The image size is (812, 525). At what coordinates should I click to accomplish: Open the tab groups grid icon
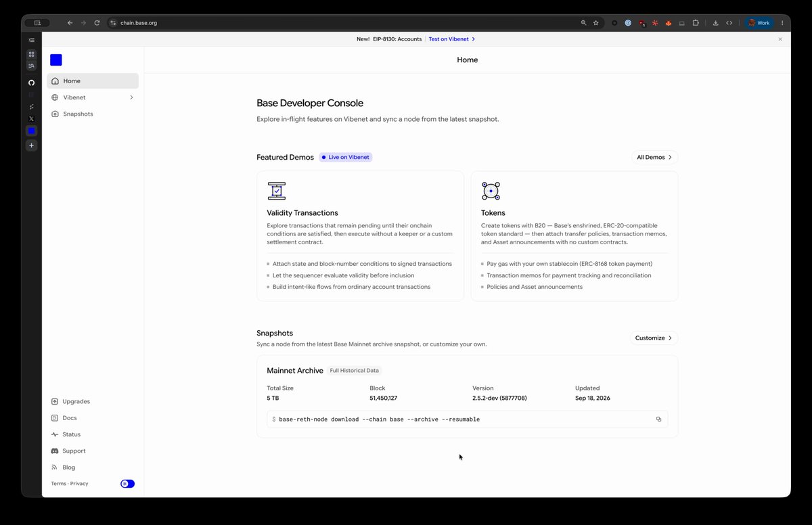click(x=31, y=54)
